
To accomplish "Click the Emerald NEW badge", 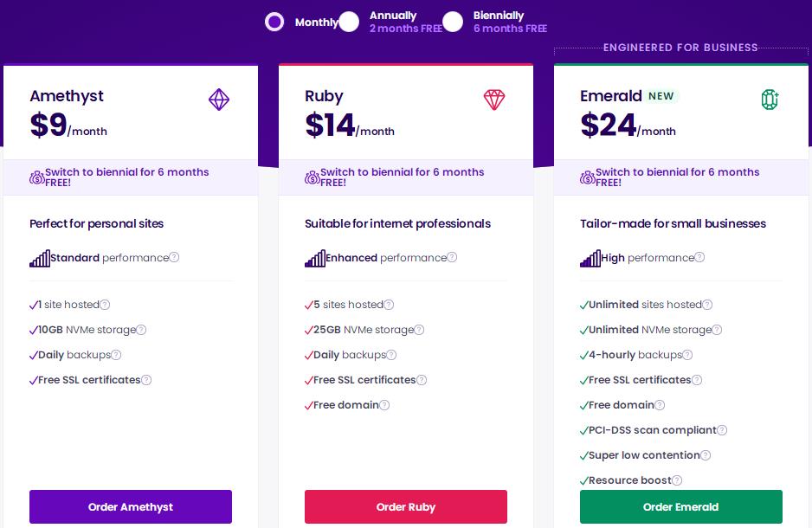I will (661, 96).
